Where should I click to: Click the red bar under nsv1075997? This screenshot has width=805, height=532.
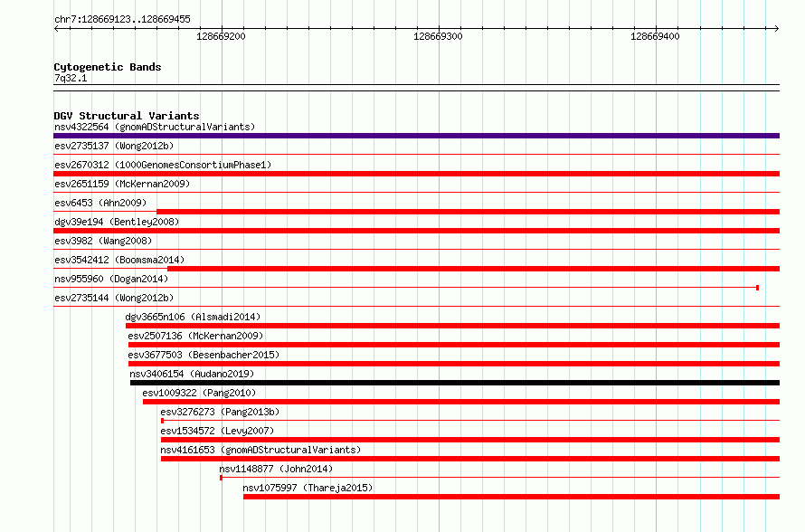[511, 497]
